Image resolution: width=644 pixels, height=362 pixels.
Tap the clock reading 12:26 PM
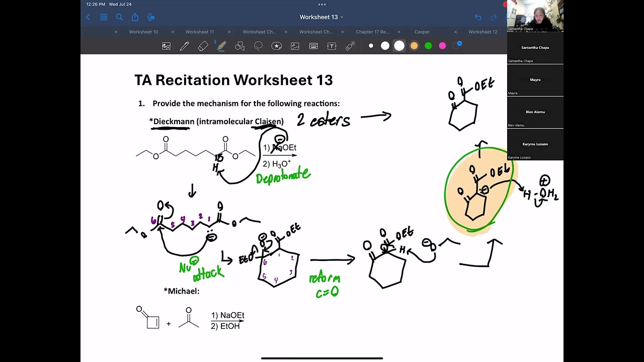pyautogui.click(x=96, y=5)
